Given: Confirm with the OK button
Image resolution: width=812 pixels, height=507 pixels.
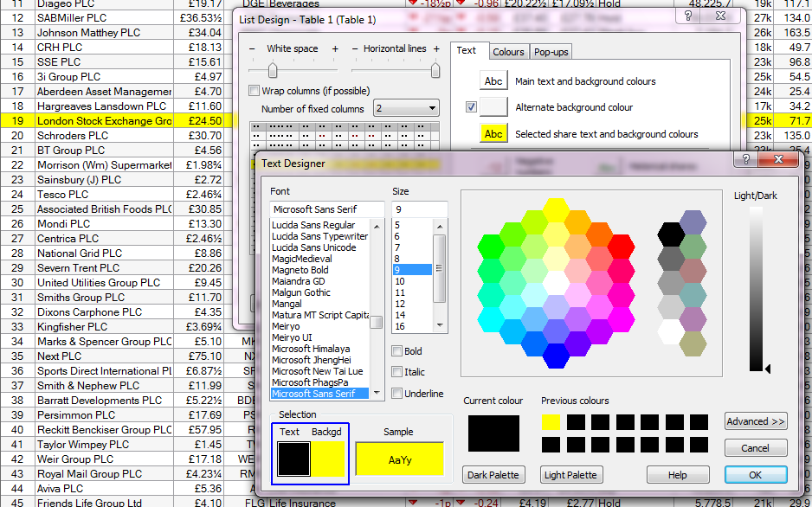Looking at the screenshot, I should pos(756,475).
